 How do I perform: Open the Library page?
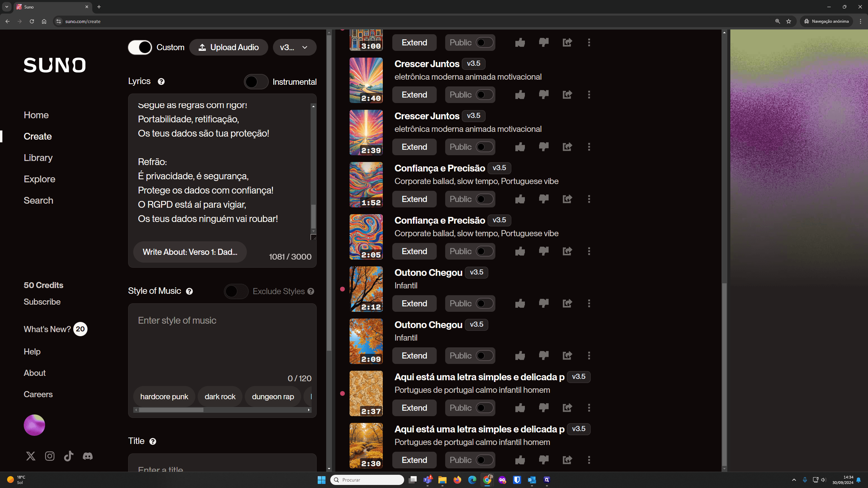(x=38, y=158)
